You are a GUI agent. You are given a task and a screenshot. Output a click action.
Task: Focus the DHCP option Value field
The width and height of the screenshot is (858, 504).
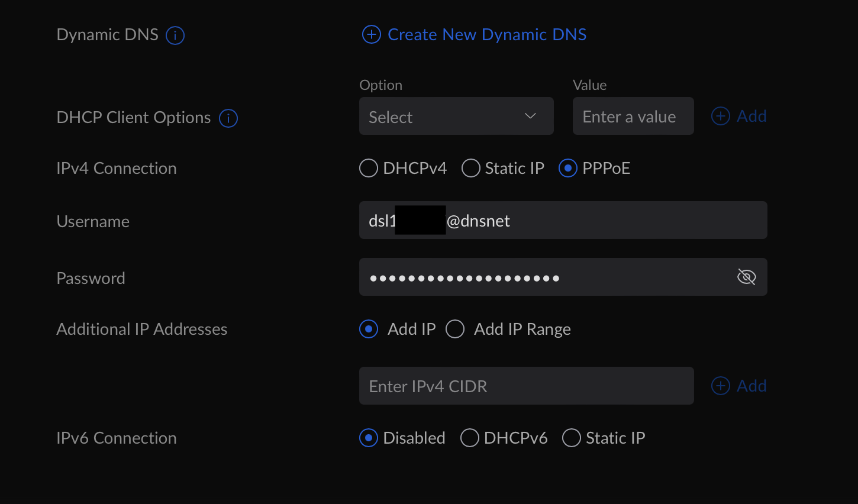(x=633, y=116)
